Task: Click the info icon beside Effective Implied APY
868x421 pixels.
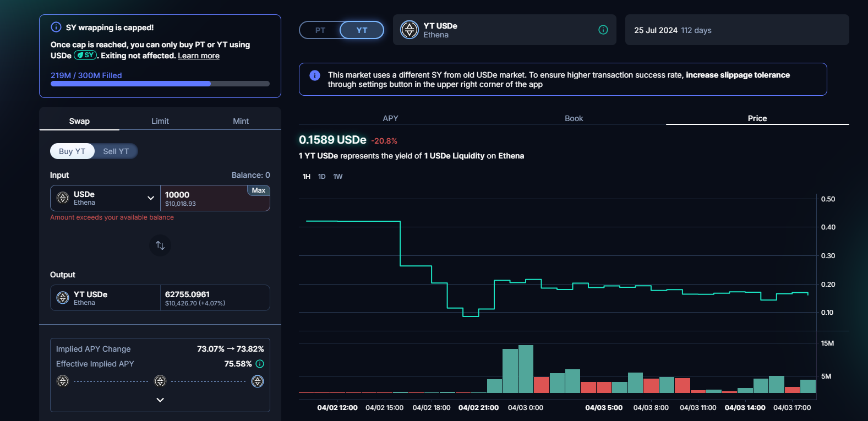Action: click(x=260, y=364)
